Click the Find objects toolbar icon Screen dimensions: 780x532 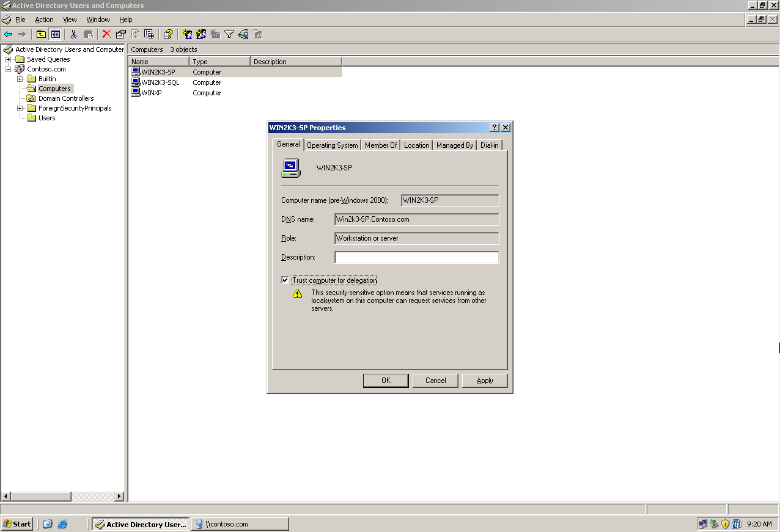(x=243, y=34)
